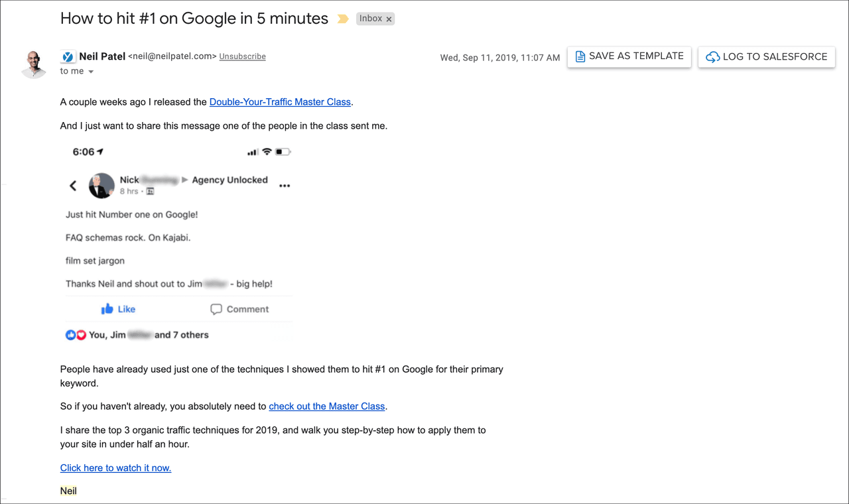Click 'Click here to watch it now' link
Screen dimensions: 849x504
115,468
